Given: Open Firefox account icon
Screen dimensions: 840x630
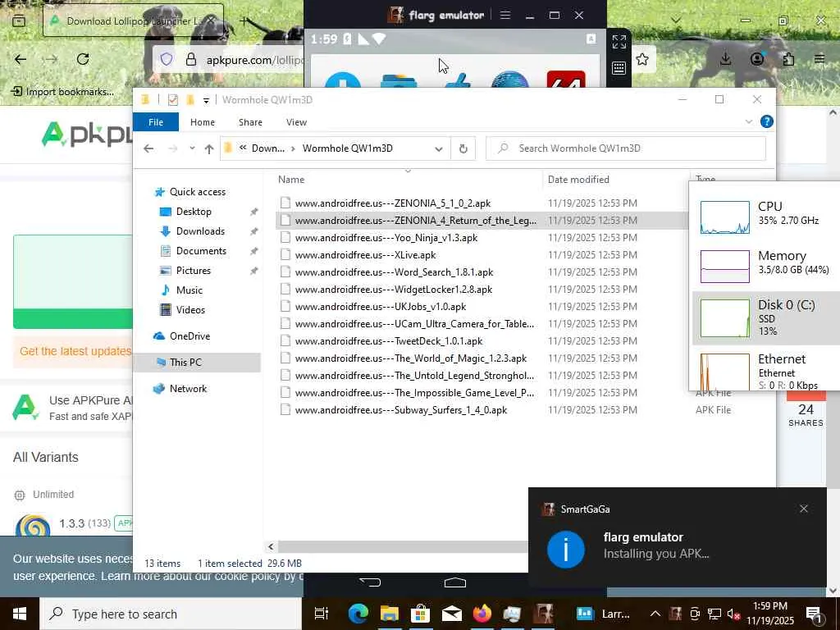Looking at the screenshot, I should pos(756,59).
